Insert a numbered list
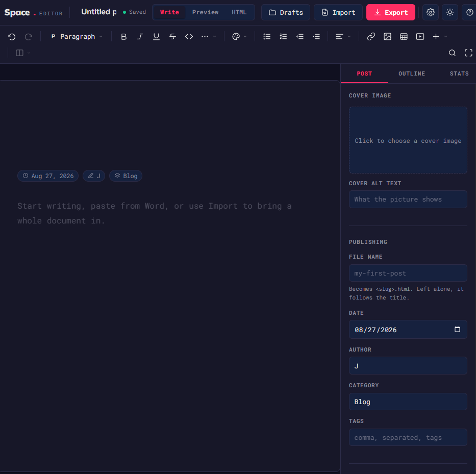 (x=283, y=37)
